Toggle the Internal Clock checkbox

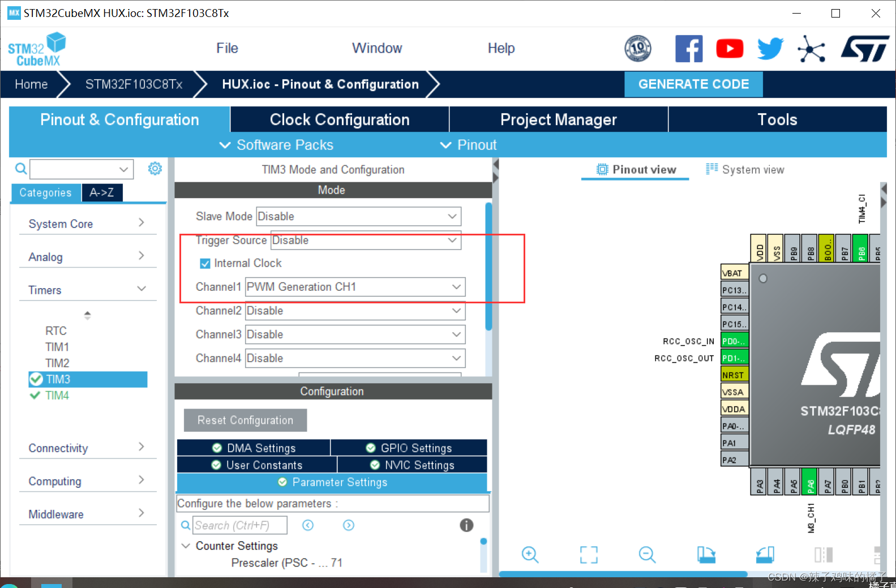tap(205, 263)
